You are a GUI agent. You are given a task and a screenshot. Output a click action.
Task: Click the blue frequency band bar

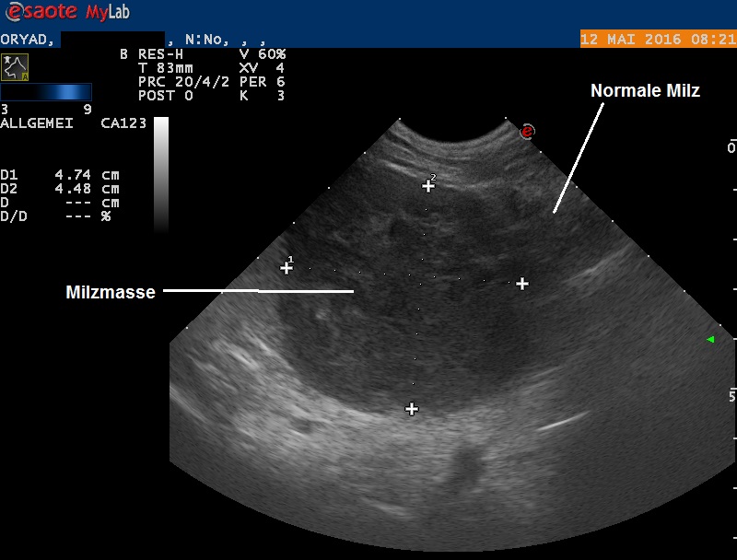pyautogui.click(x=46, y=92)
